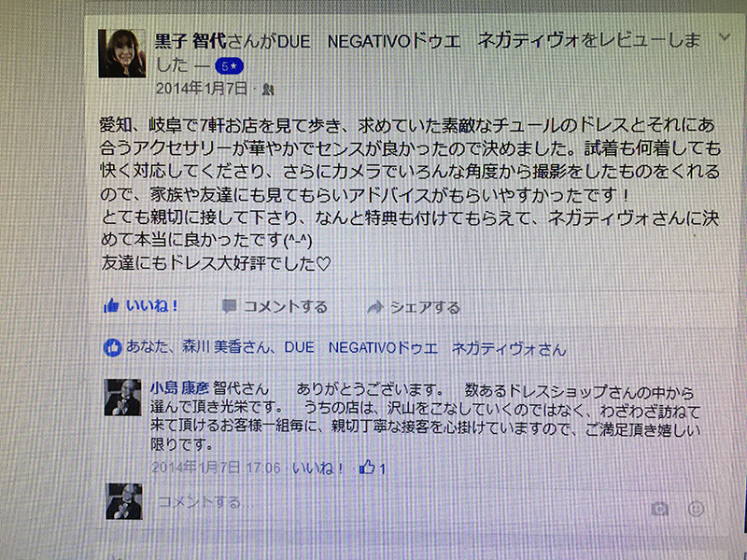Click the thumbs-up count icon on the reply
Image resolution: width=747 pixels, height=560 pixels.
(367, 468)
